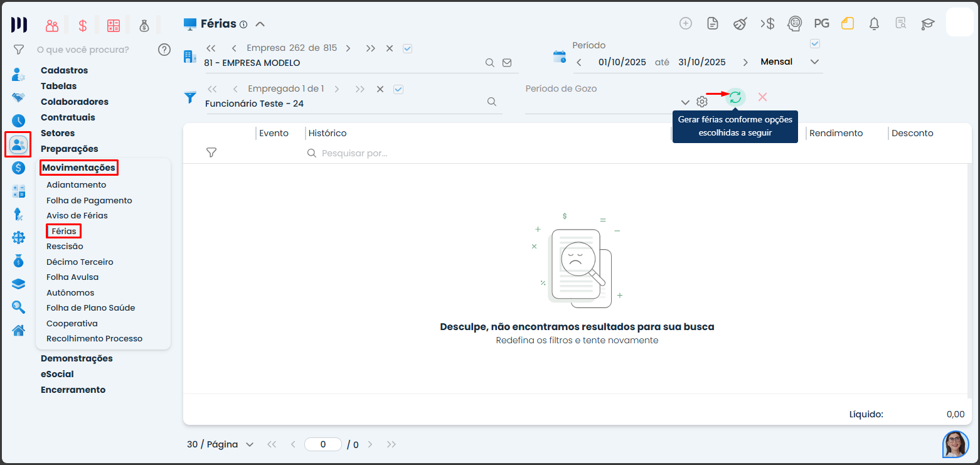This screenshot has width=980, height=465.
Task: Click the search magnifier beside EMPRESA MODELO
Action: tap(490, 63)
